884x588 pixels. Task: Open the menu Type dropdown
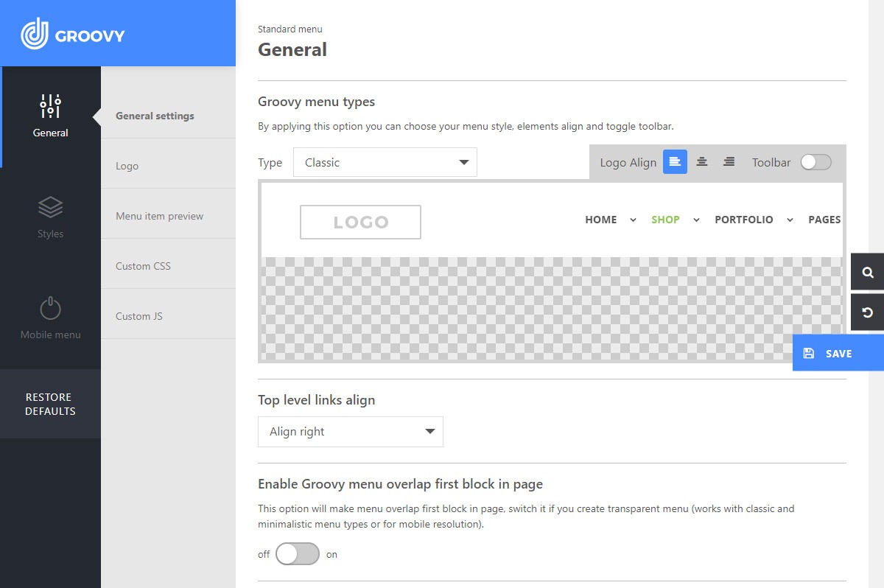[385, 163]
